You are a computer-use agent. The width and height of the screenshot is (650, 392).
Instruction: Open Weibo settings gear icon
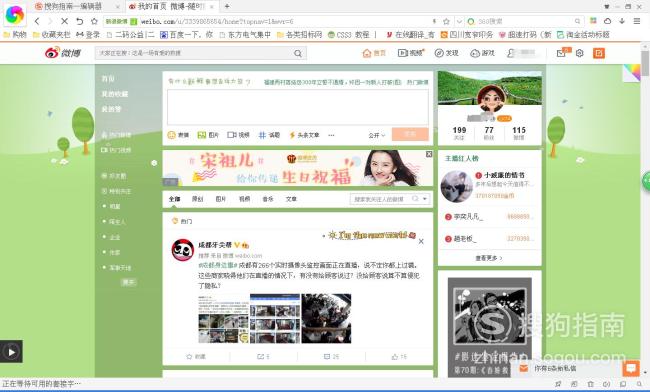(x=580, y=53)
